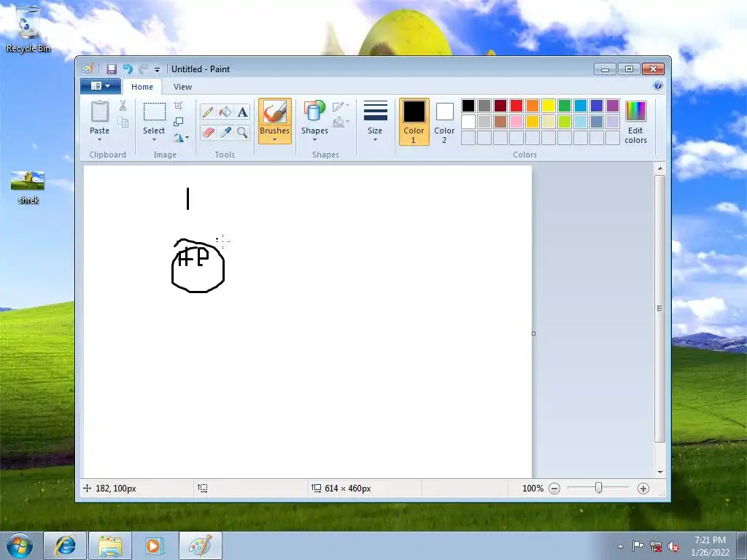
Task: Switch to the View ribbon tab
Action: pyautogui.click(x=182, y=87)
